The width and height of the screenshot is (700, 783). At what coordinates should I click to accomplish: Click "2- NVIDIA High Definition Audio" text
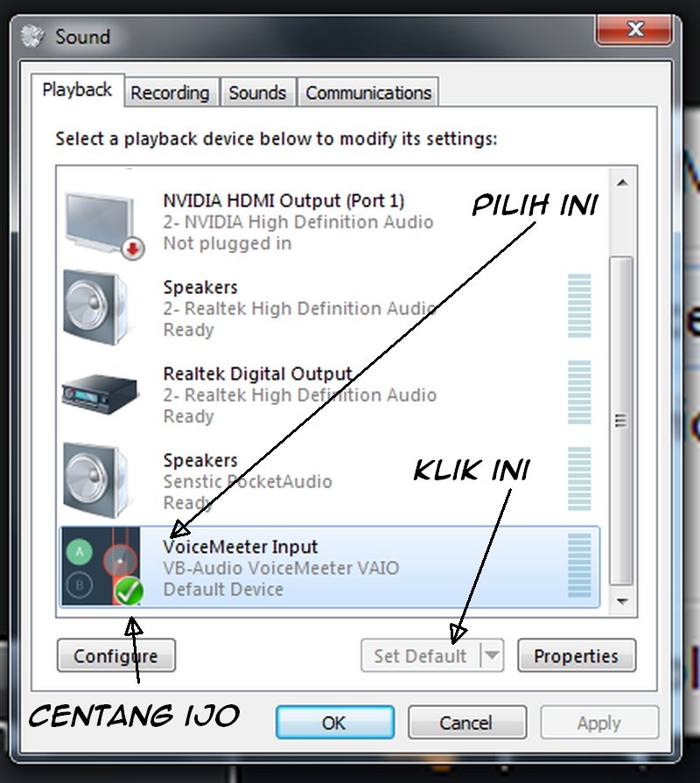click(x=298, y=222)
